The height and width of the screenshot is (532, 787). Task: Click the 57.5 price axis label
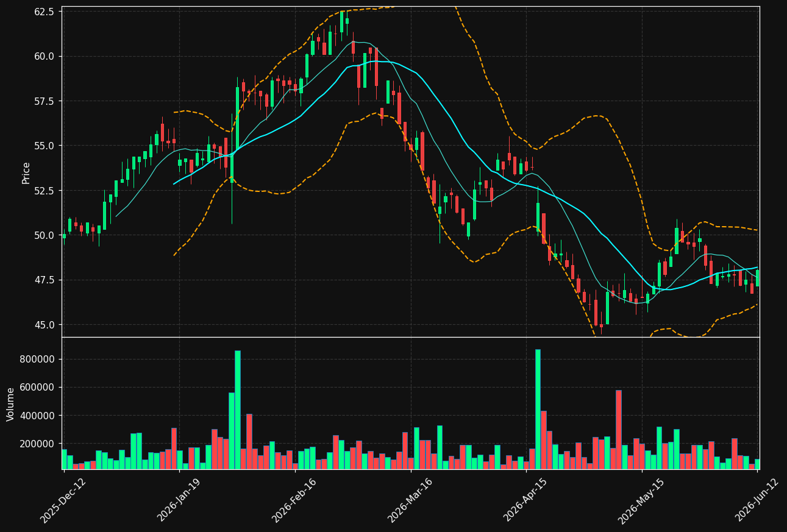coord(45,101)
